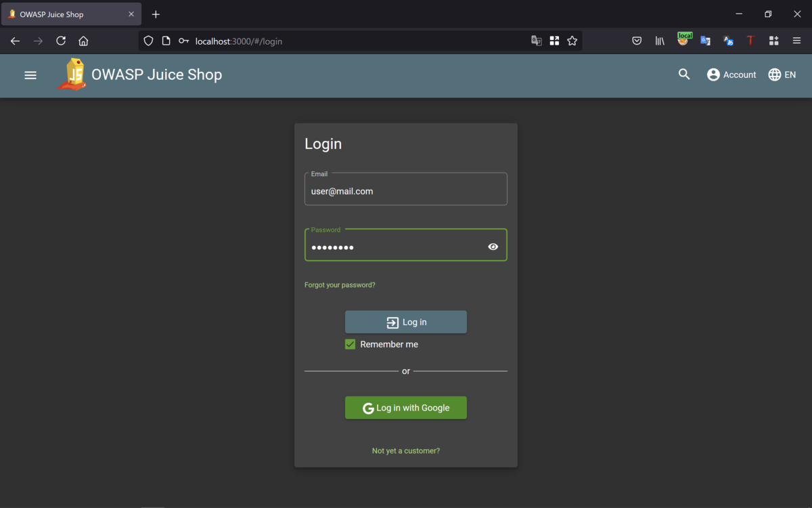
Task: Click the localhost URL address bar
Action: point(359,41)
